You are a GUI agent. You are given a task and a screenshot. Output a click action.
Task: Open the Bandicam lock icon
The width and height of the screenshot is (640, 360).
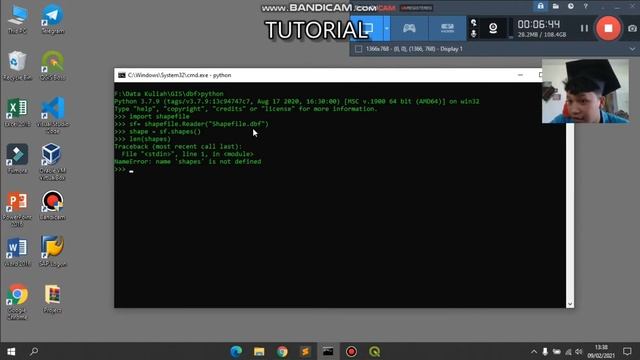[540, 6]
